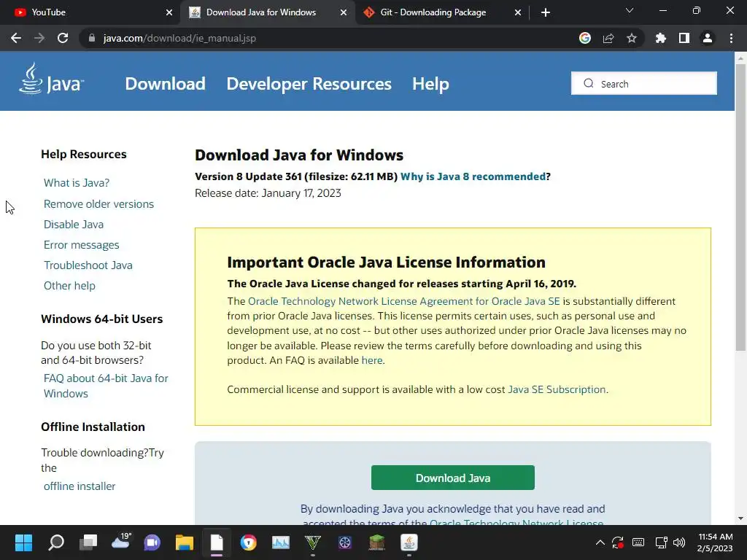Open Developer Resources menu
The image size is (747, 560).
(309, 84)
